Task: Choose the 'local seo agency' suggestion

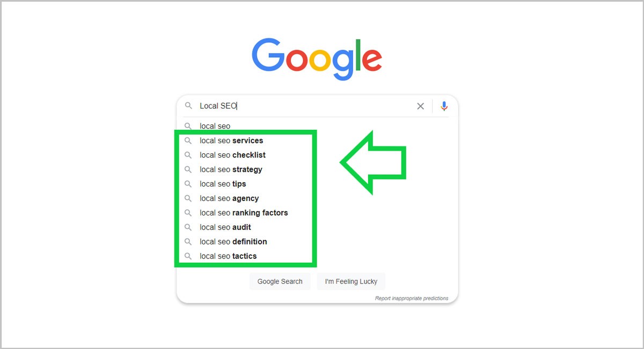Action: pos(229,198)
